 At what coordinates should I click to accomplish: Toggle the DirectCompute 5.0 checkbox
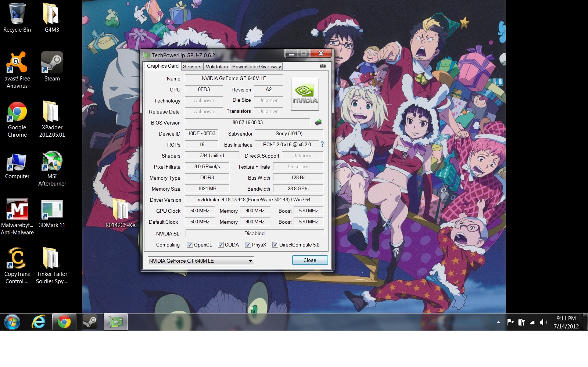click(x=275, y=245)
